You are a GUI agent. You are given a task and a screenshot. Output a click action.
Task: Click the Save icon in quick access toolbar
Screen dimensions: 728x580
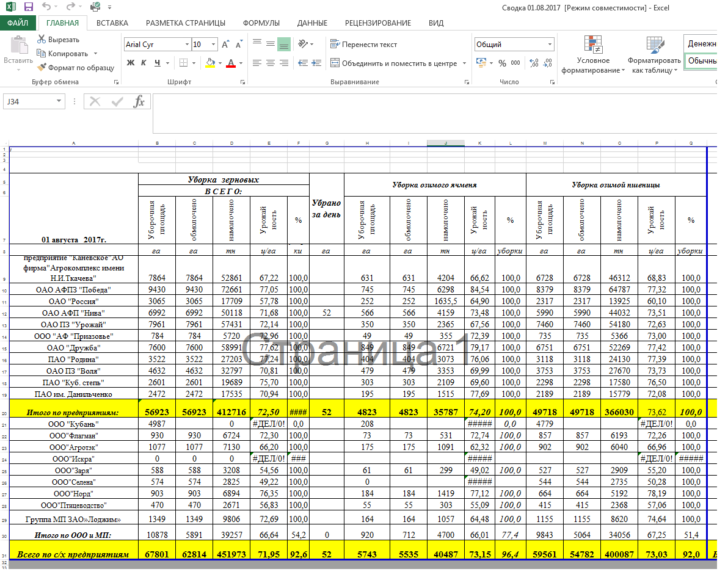28,7
